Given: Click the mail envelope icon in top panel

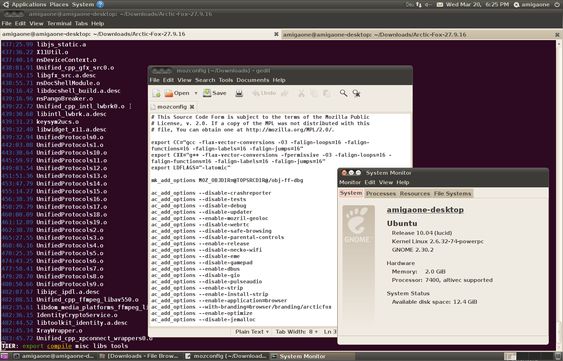Looking at the screenshot, I should [440, 5].
